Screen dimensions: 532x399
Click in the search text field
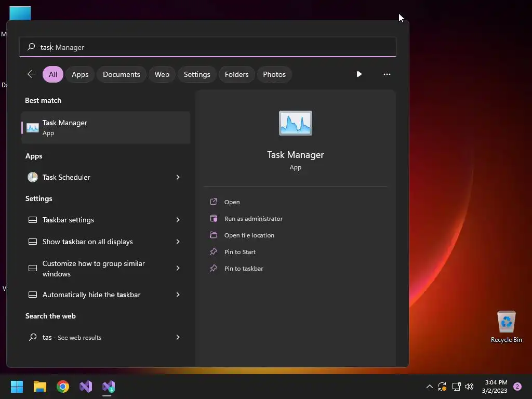pyautogui.click(x=208, y=47)
